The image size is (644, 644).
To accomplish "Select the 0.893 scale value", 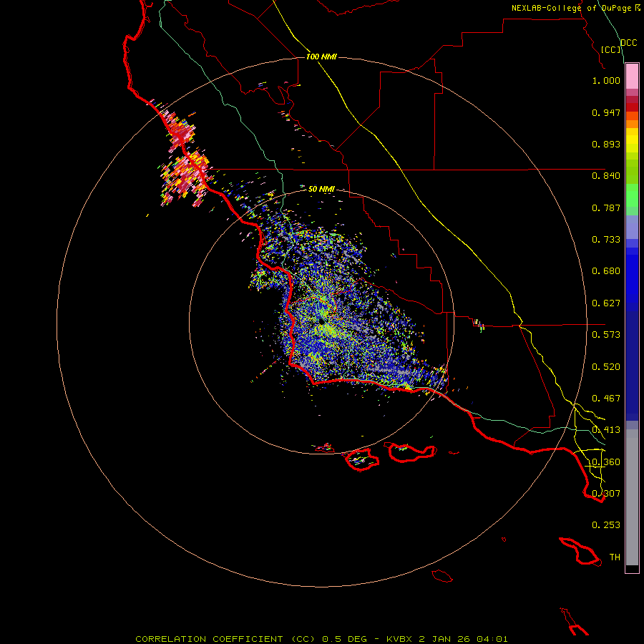I will coord(606,144).
